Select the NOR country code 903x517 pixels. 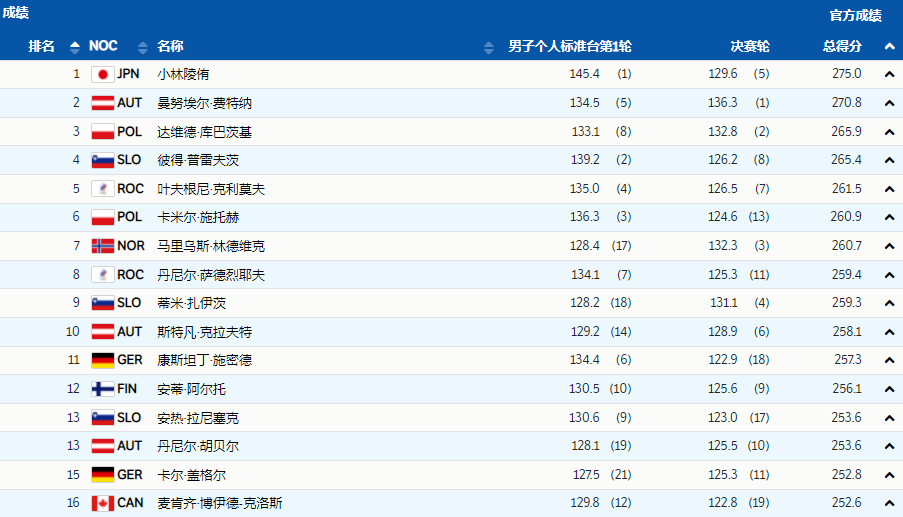click(x=131, y=246)
